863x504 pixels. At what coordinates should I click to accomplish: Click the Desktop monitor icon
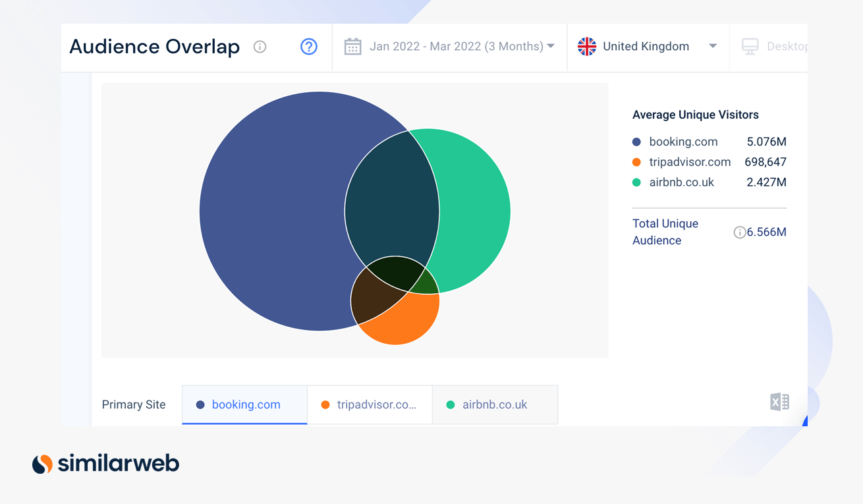pos(750,47)
